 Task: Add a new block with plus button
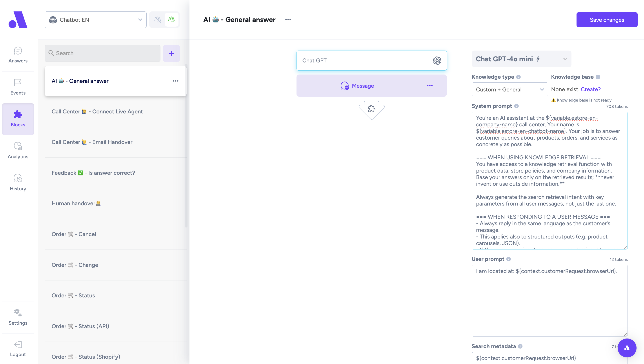click(171, 53)
